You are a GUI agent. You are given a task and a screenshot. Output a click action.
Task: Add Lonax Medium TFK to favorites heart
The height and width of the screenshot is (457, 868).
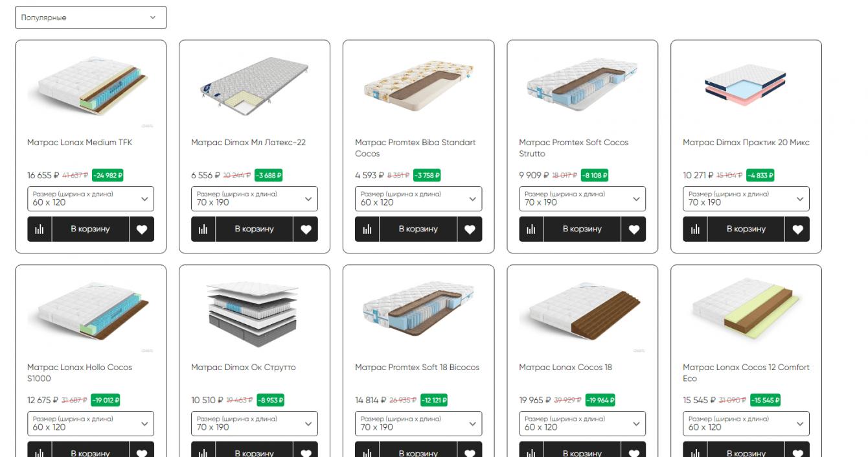(x=142, y=229)
